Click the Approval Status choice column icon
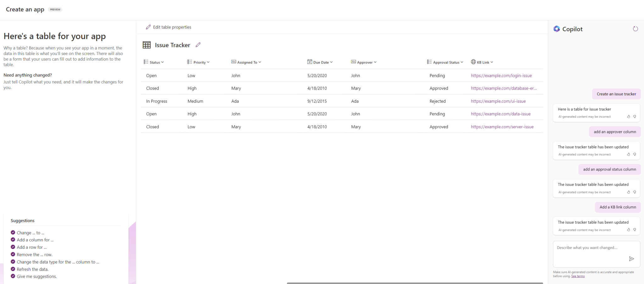This screenshot has height=284, width=644. pyautogui.click(x=429, y=62)
